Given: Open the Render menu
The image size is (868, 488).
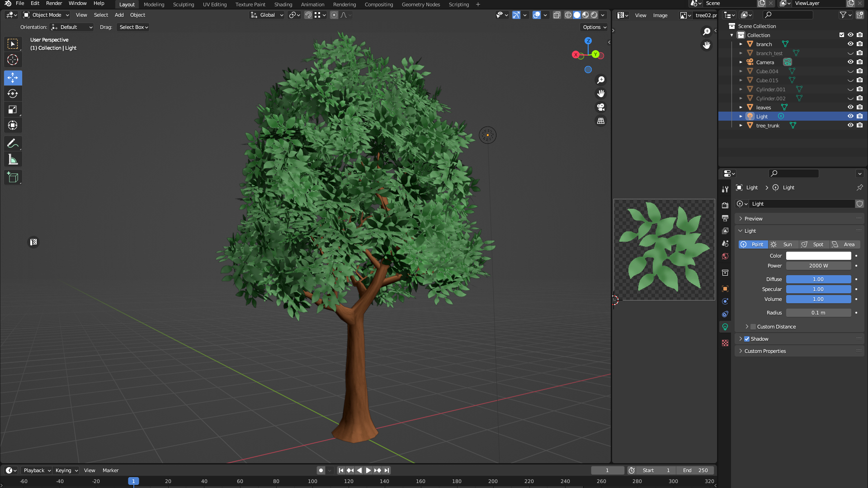Looking at the screenshot, I should (x=54, y=4).
